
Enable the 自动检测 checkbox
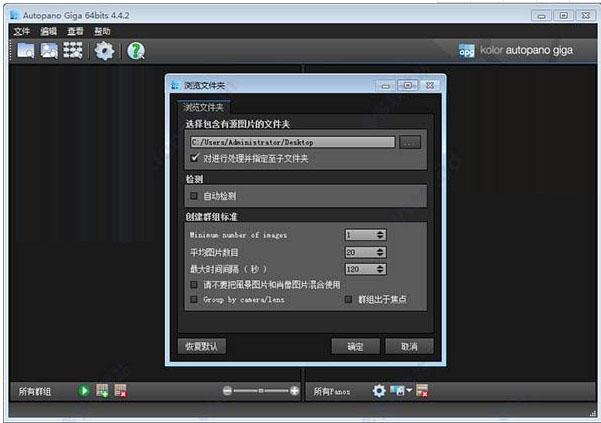tap(194, 196)
